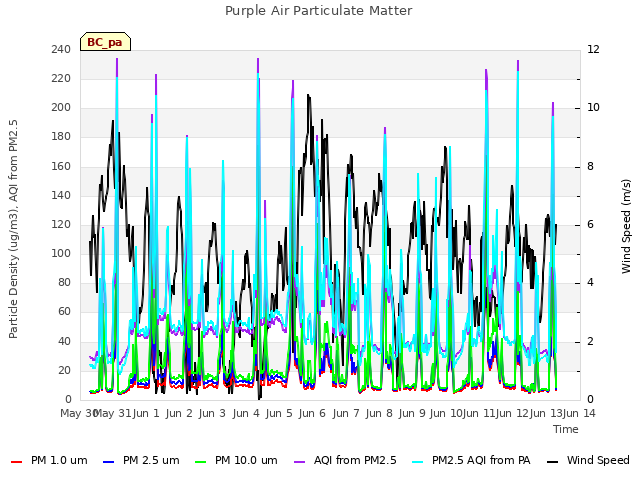Select the PM 2.5 um legend entry
Image resolution: width=640 pixels, height=480 pixels.
click(x=141, y=461)
